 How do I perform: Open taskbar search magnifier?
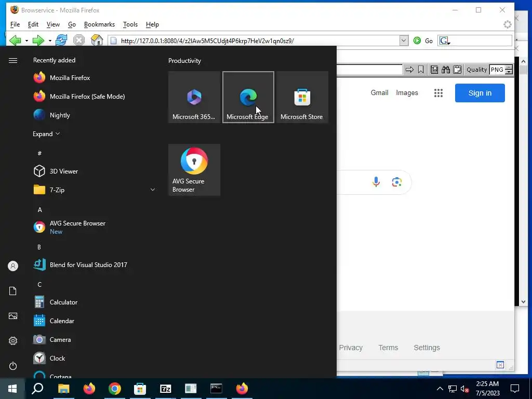pyautogui.click(x=37, y=389)
